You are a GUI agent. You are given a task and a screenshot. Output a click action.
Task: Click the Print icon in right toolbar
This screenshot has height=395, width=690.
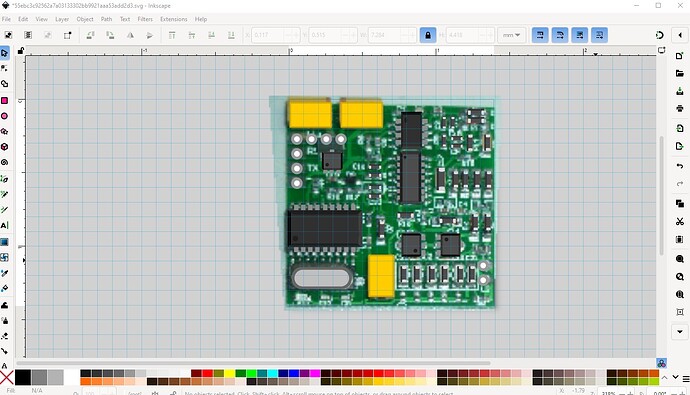coord(679,109)
